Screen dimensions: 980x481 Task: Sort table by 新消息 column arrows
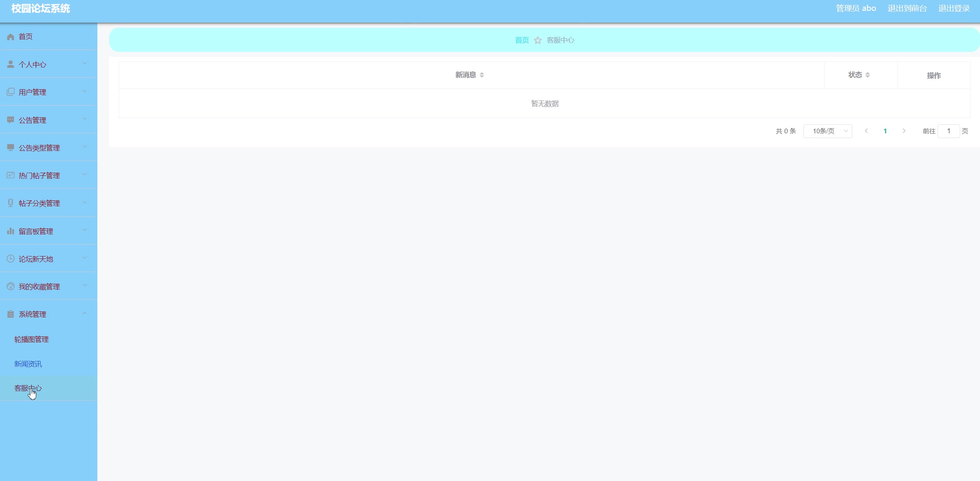(482, 75)
